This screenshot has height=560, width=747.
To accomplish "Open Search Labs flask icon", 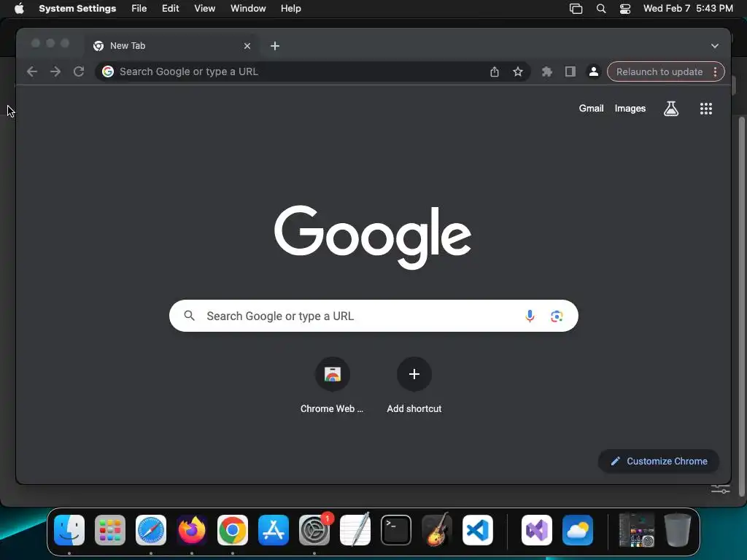I will pos(671,109).
